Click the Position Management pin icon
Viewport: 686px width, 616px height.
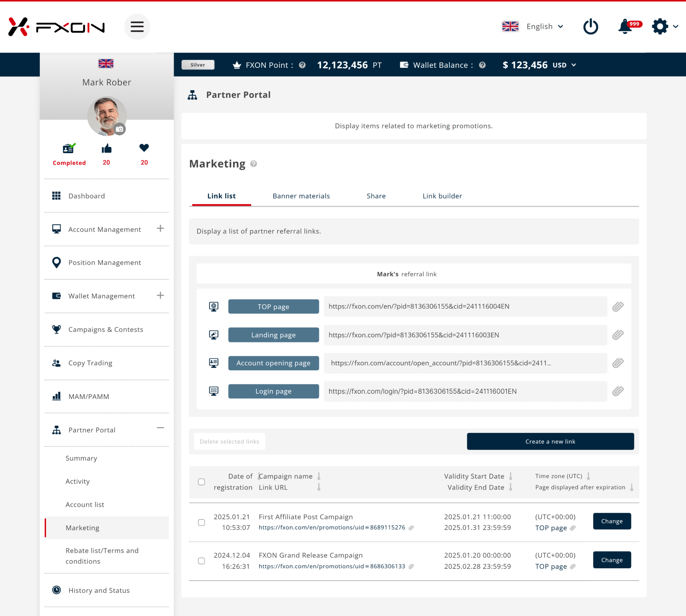[x=56, y=262]
